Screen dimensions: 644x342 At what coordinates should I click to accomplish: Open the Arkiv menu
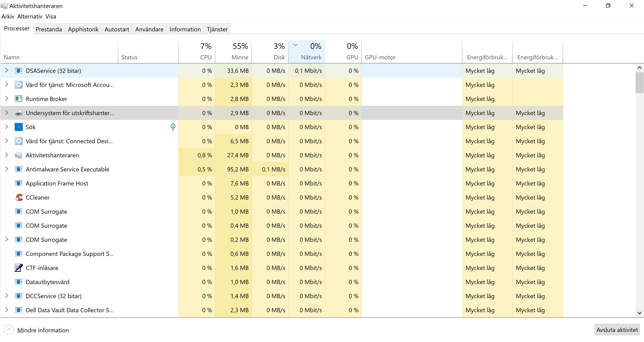tap(8, 16)
